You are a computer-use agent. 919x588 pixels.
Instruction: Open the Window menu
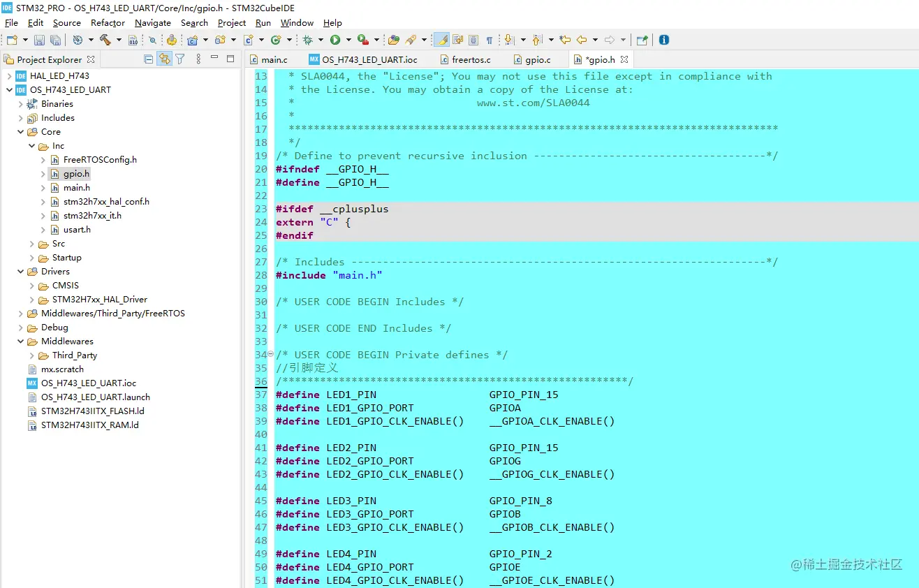pos(297,23)
